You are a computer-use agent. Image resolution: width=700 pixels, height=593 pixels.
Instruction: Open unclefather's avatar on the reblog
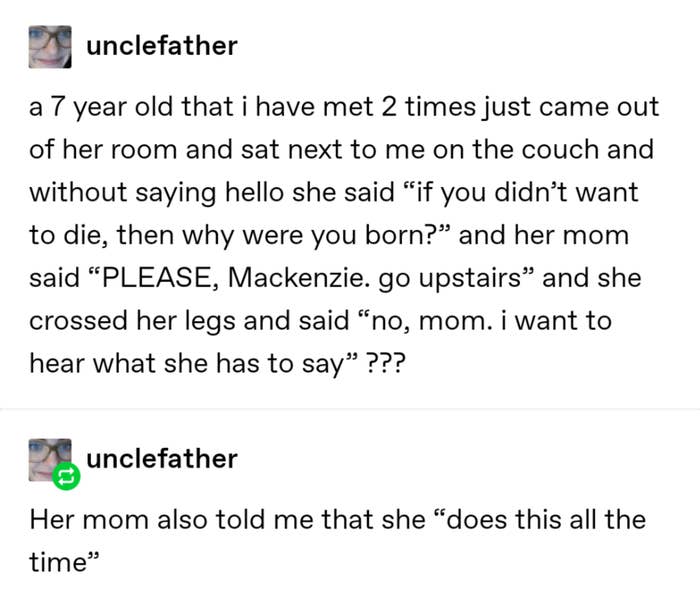50,459
